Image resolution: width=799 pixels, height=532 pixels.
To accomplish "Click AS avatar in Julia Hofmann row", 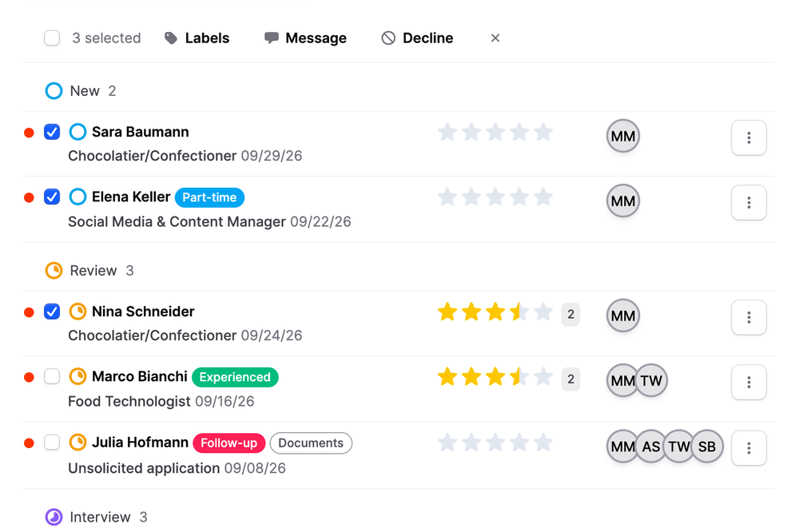I will coord(650,447).
